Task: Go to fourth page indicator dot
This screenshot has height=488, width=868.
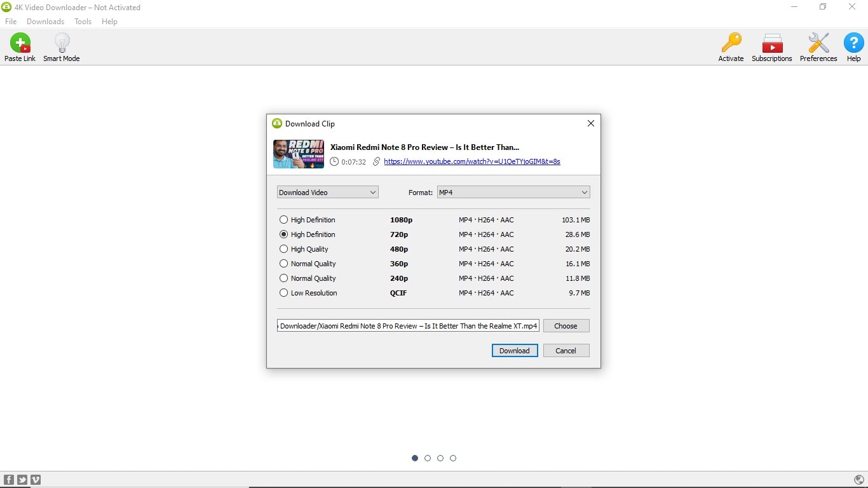Action: (453, 458)
